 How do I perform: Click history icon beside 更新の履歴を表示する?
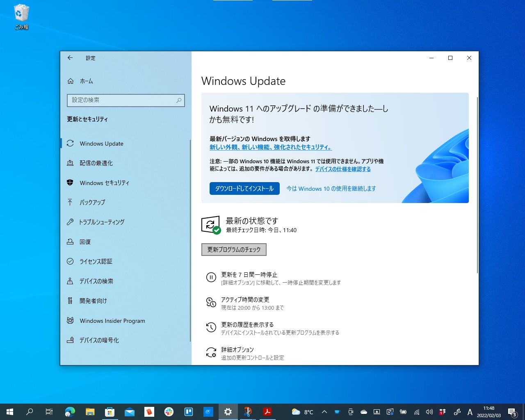pyautogui.click(x=211, y=327)
